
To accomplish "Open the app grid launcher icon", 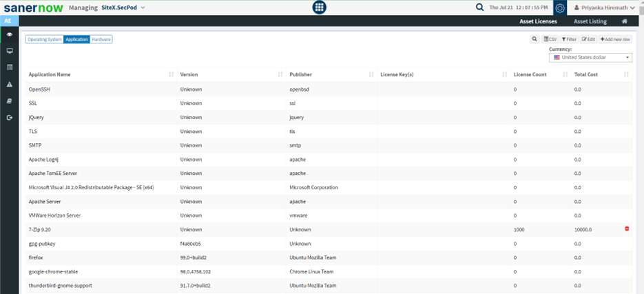I will (x=319, y=8).
